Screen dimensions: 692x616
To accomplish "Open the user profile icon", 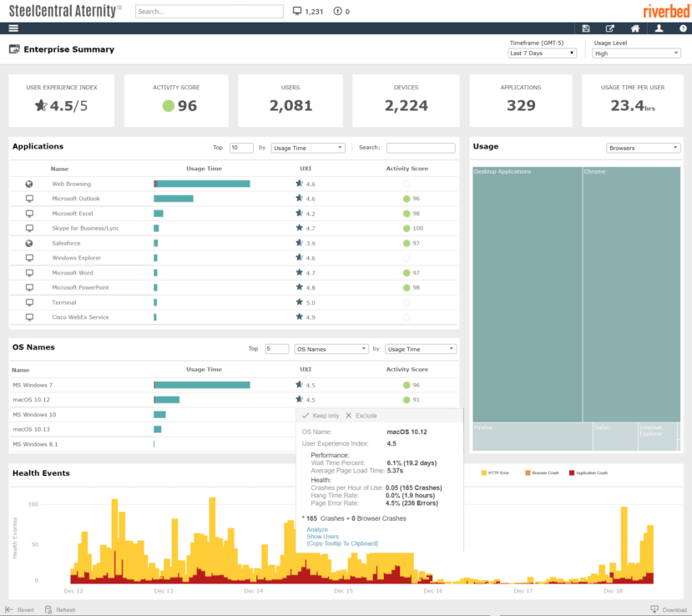I will click(659, 28).
